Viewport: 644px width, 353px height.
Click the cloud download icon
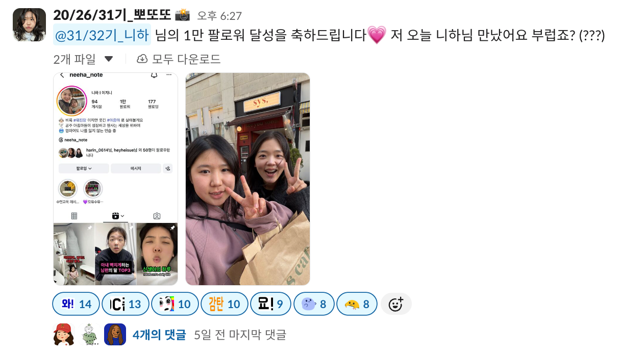[142, 59]
